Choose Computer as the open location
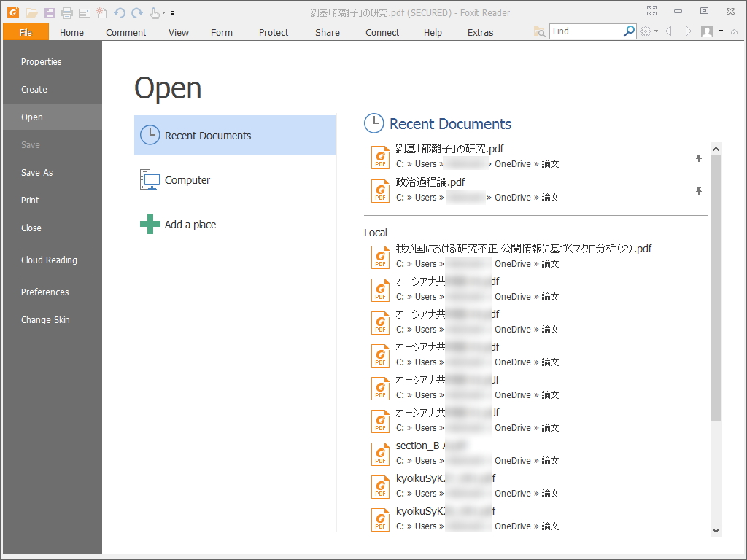This screenshot has width=747, height=560. click(235, 180)
